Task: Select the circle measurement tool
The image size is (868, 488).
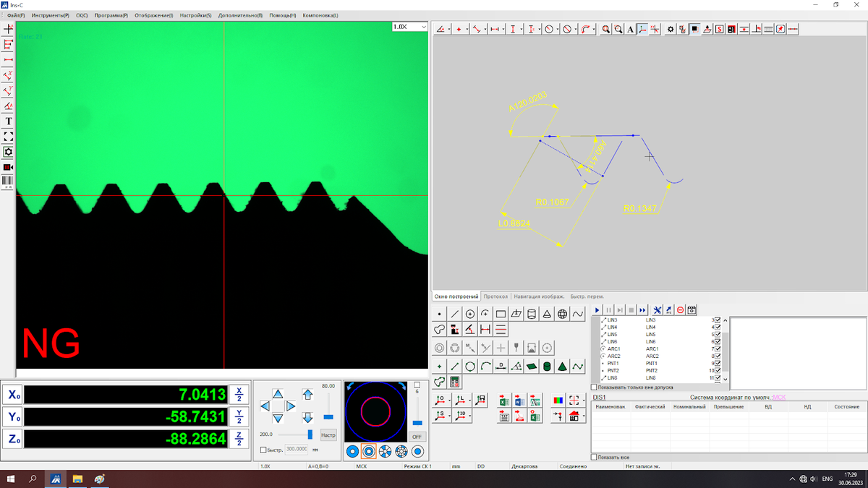Action: (470, 314)
